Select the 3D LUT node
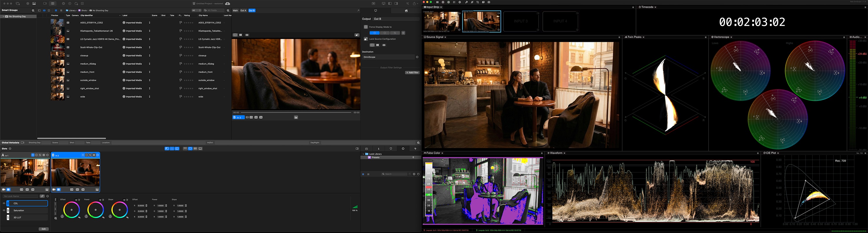The image size is (868, 233). click(27, 217)
